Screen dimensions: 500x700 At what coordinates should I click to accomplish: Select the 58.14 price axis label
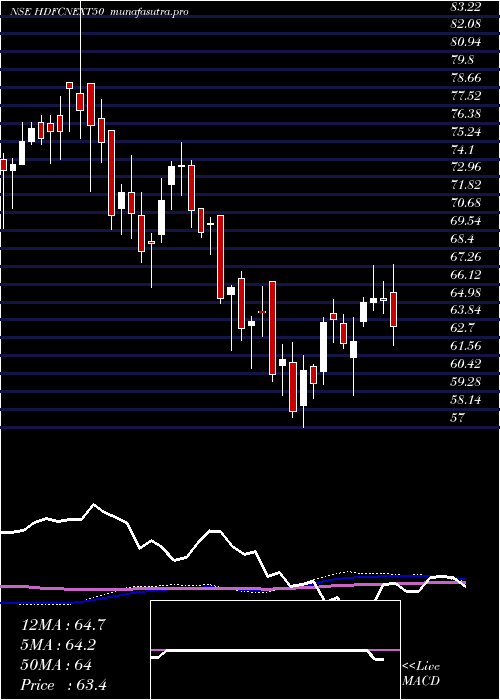click(x=466, y=399)
